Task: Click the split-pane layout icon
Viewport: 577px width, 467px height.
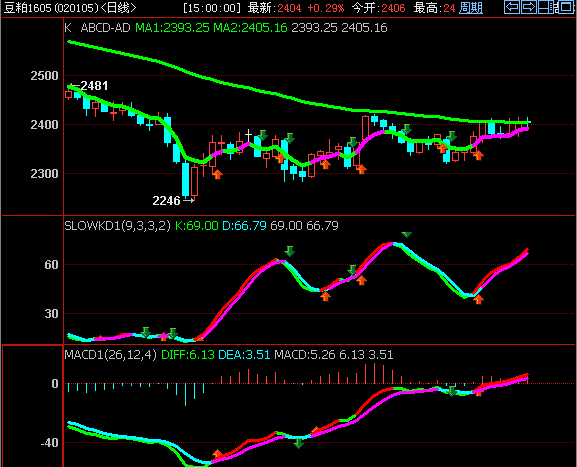Action: coord(546,7)
